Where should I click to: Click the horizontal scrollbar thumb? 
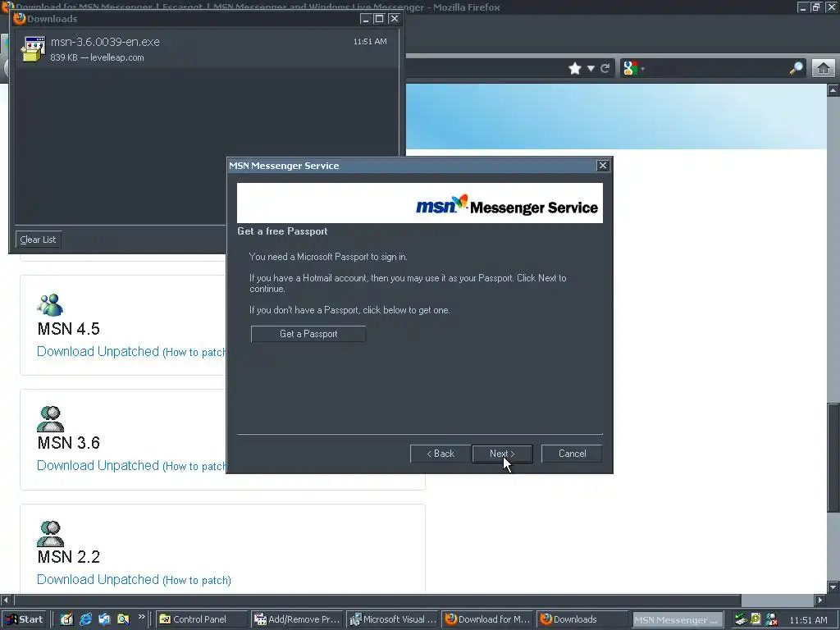[x=377, y=600]
